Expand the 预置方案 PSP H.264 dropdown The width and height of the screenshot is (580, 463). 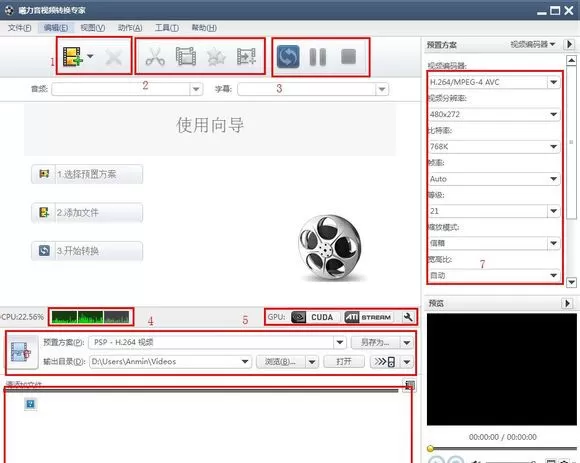coord(340,342)
